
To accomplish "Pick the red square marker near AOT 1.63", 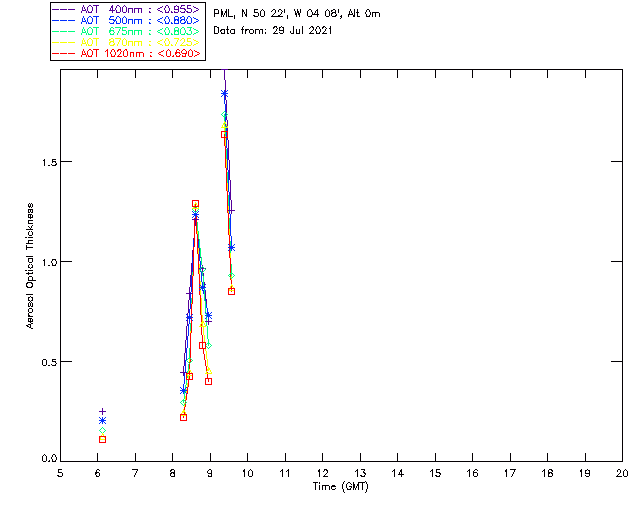I will click(224, 134).
